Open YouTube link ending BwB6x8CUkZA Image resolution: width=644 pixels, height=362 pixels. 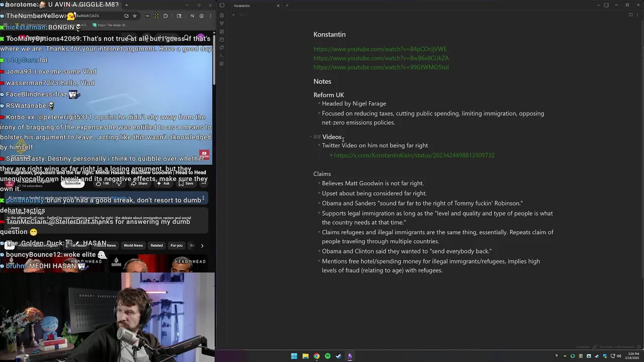pyautogui.click(x=381, y=58)
